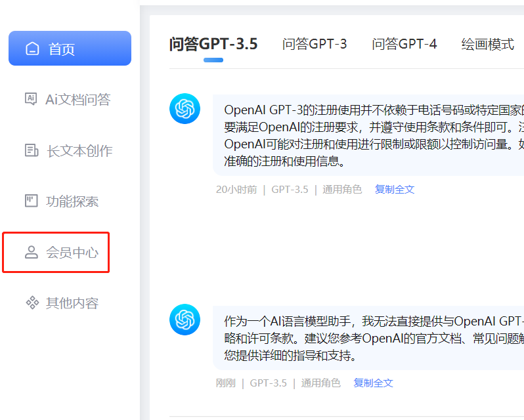Click 复制全文 under the 刚刚 reply
Viewport: 524px width, 420px height.
click(x=373, y=383)
